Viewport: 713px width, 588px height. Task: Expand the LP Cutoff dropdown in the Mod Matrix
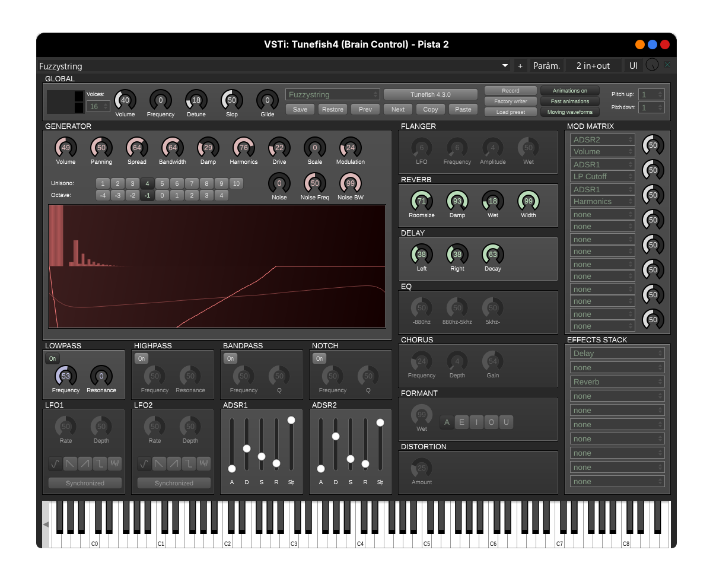pyautogui.click(x=602, y=177)
